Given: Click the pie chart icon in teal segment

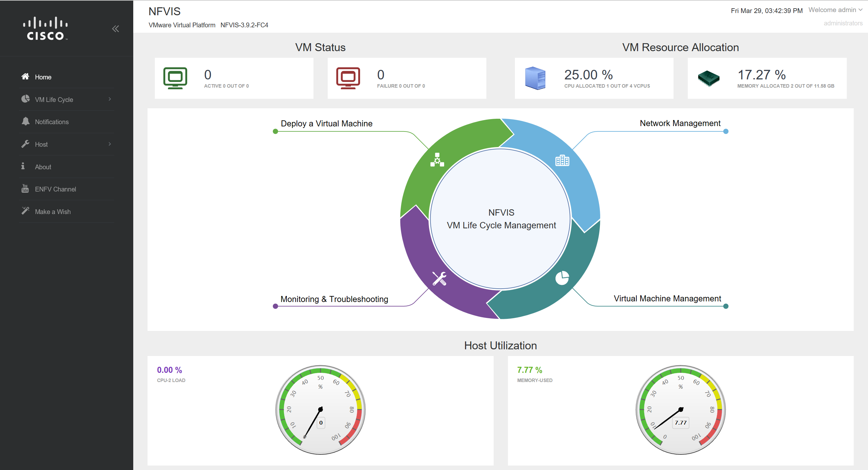Looking at the screenshot, I should pos(562,278).
